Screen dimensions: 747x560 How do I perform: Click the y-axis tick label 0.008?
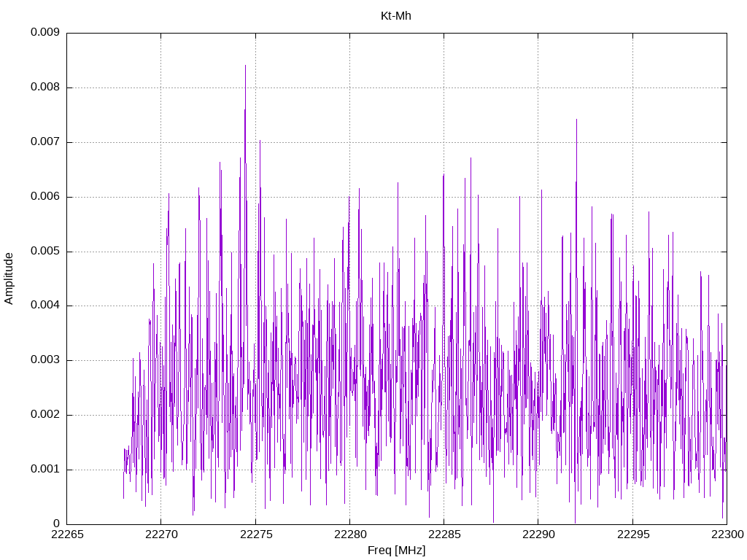click(x=45, y=87)
